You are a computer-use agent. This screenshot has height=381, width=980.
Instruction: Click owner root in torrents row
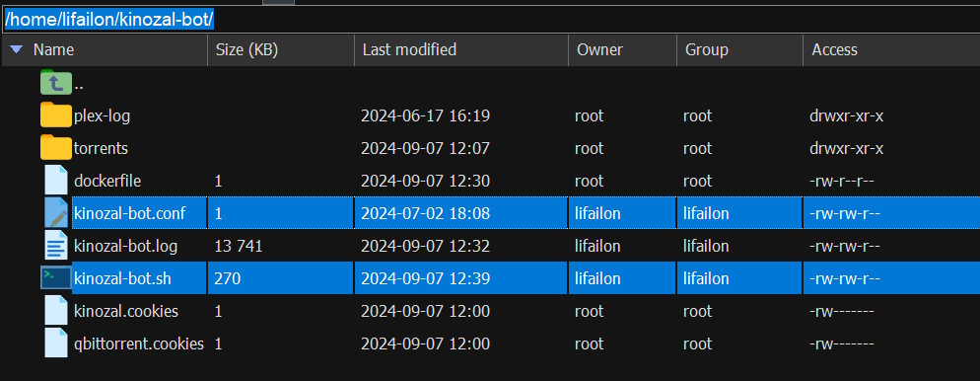[x=590, y=148]
